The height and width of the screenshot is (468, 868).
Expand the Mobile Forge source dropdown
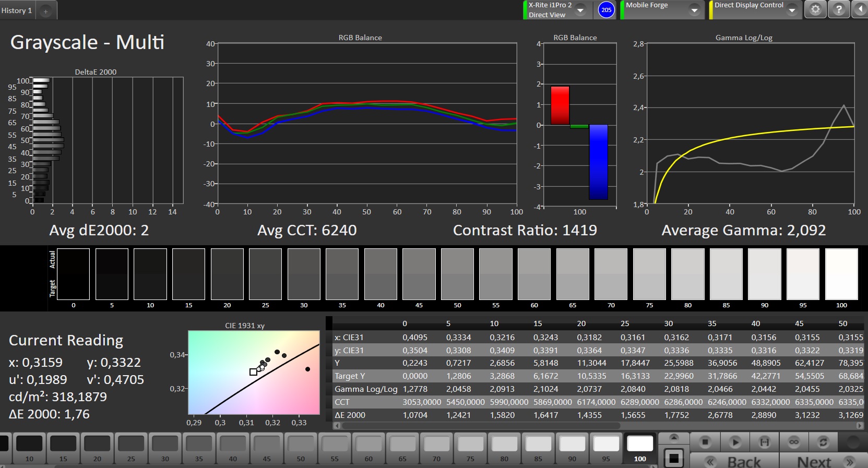pos(694,10)
